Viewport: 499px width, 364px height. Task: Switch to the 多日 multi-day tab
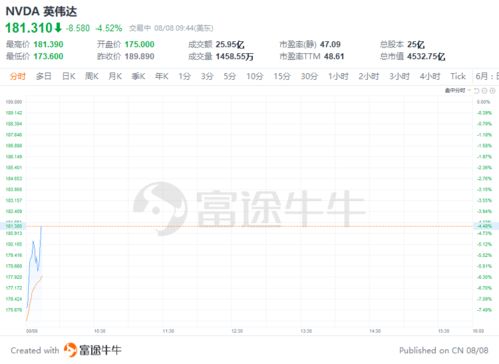click(x=44, y=76)
